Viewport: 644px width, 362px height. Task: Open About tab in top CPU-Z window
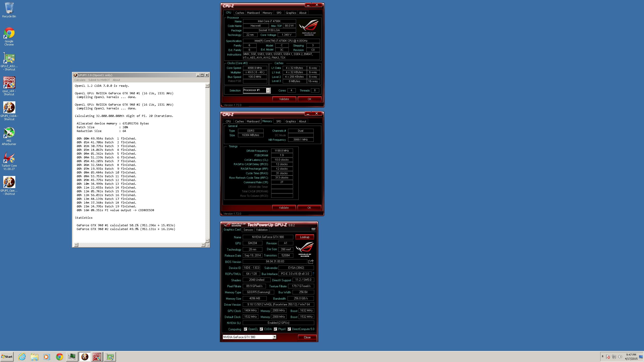pyautogui.click(x=303, y=13)
